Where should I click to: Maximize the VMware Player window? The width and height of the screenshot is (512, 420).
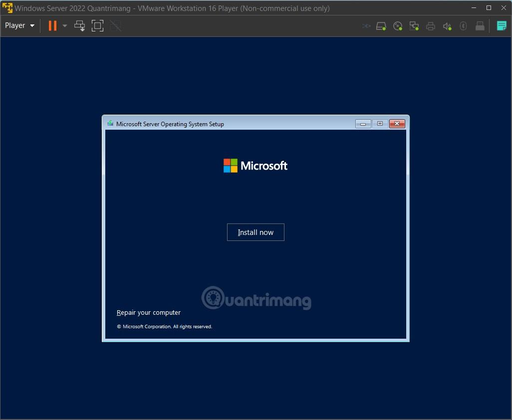click(489, 8)
